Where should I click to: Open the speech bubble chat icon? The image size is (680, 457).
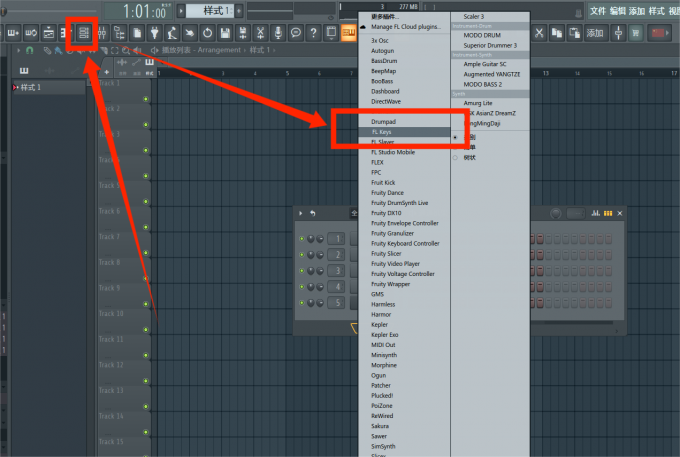click(296, 33)
